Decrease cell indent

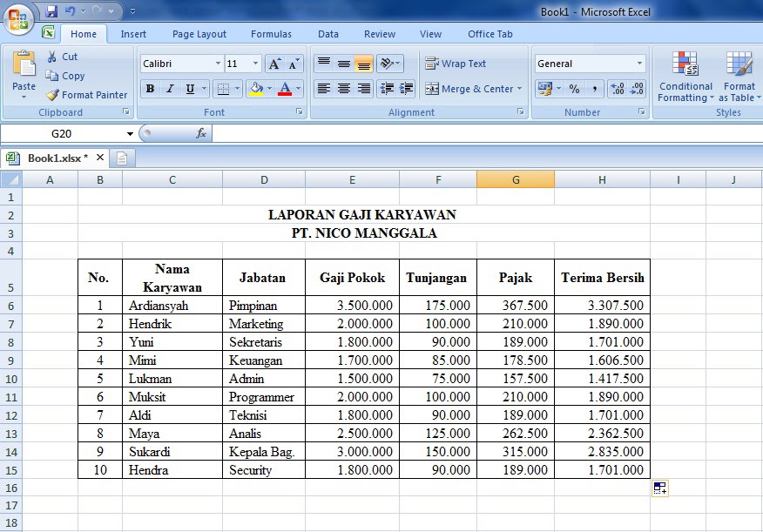point(387,89)
